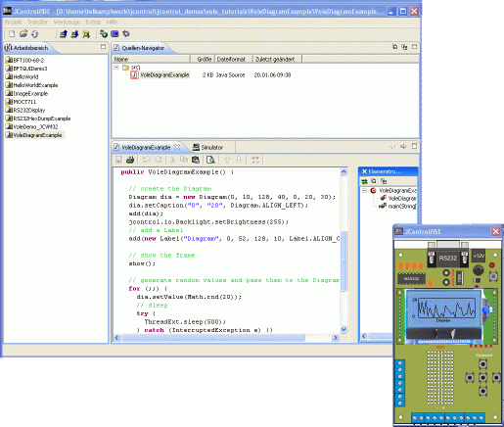Select project RS232Display in workspace
Image resolution: width=504 pixels, height=427 pixels.
point(25,110)
